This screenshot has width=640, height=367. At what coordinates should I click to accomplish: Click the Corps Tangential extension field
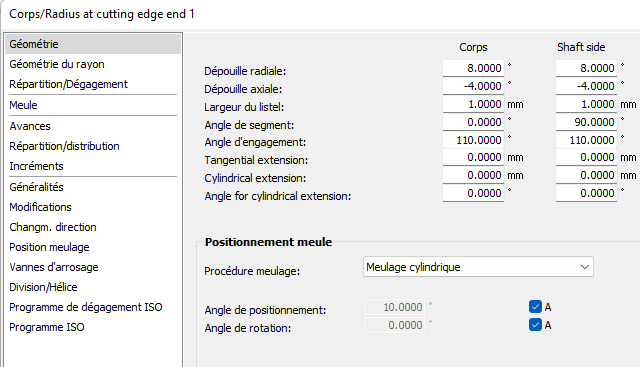[x=473, y=157]
